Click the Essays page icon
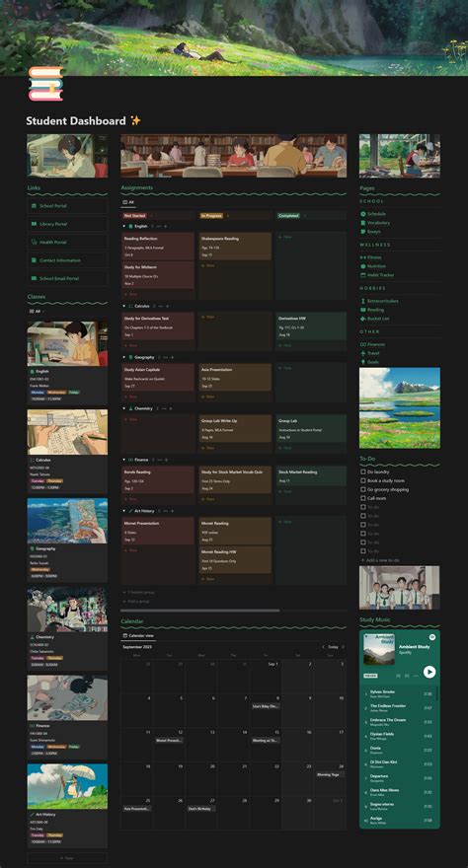 (362, 232)
